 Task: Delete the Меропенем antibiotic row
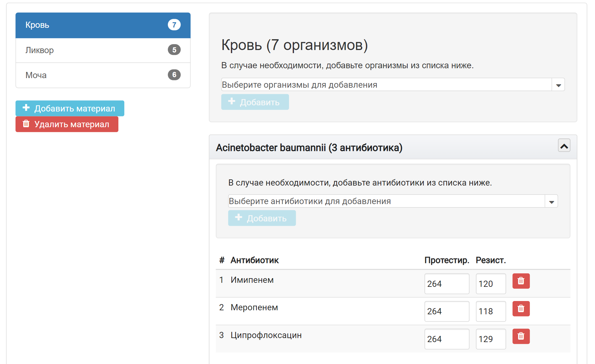tap(521, 308)
